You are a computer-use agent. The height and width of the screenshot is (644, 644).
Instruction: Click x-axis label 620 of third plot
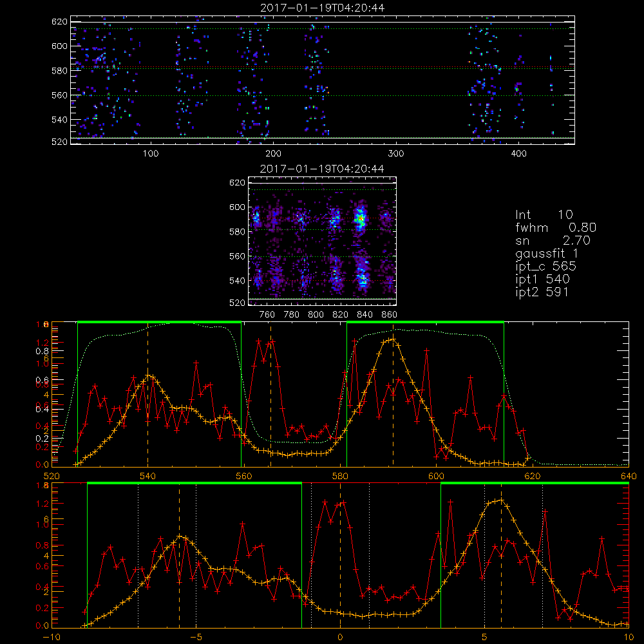click(533, 477)
